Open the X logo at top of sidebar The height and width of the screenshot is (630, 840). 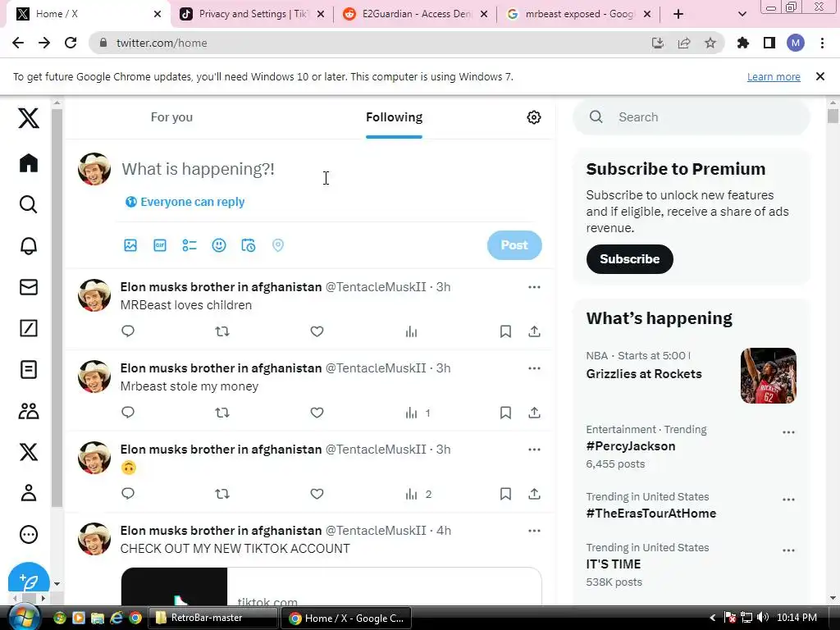click(x=29, y=118)
